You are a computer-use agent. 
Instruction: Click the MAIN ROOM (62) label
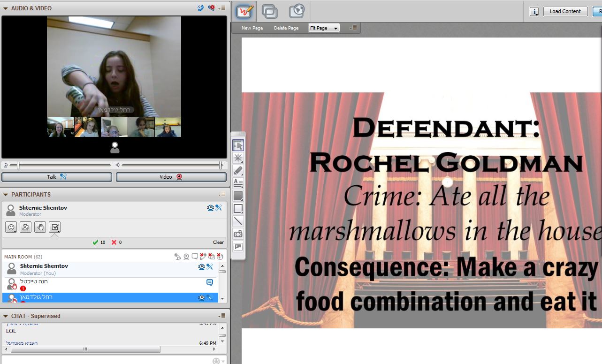tap(23, 257)
